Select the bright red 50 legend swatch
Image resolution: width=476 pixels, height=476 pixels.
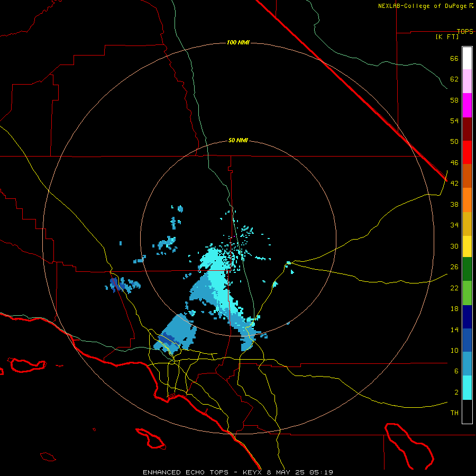467,152
